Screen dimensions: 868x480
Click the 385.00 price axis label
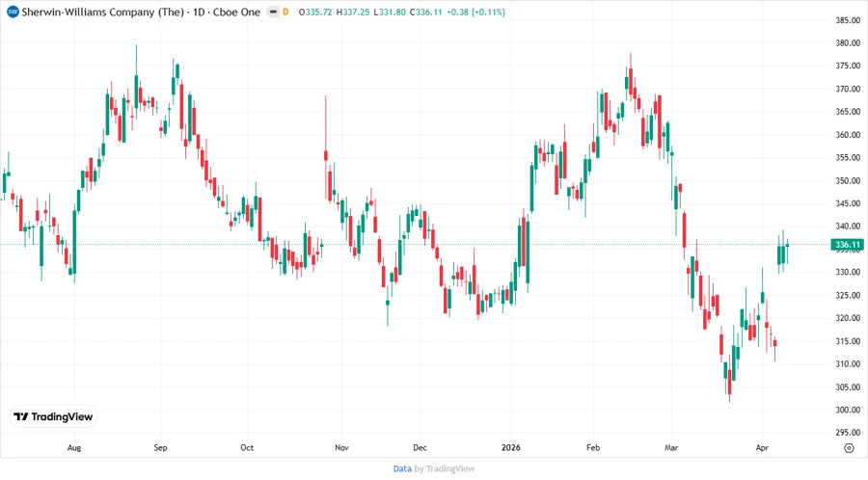pos(848,20)
